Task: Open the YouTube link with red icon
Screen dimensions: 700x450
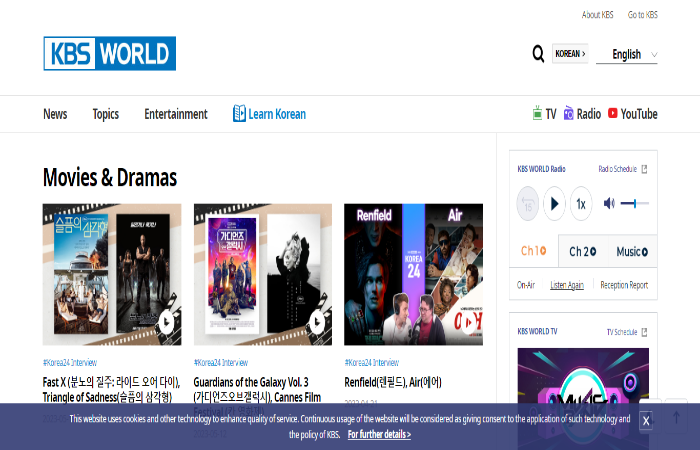Action: tap(633, 114)
